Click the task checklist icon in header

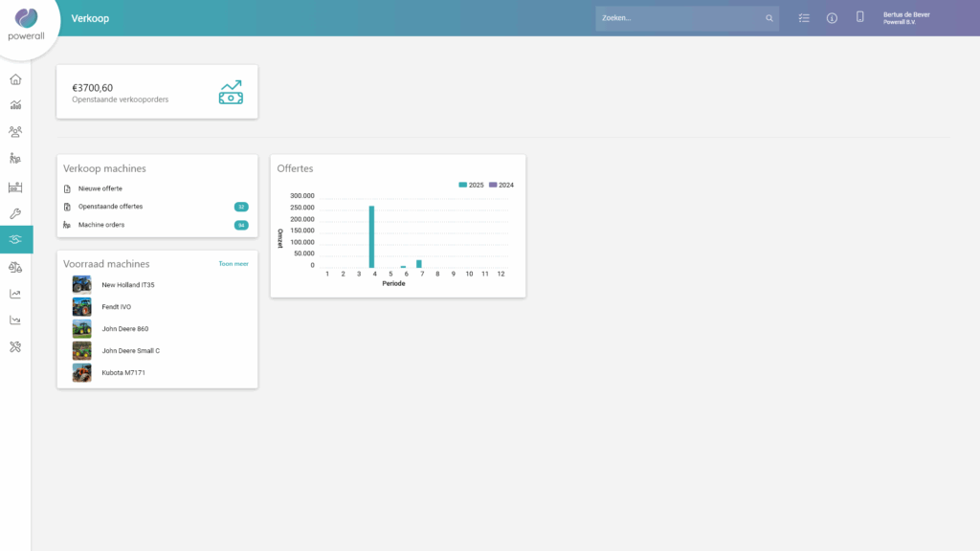point(804,18)
